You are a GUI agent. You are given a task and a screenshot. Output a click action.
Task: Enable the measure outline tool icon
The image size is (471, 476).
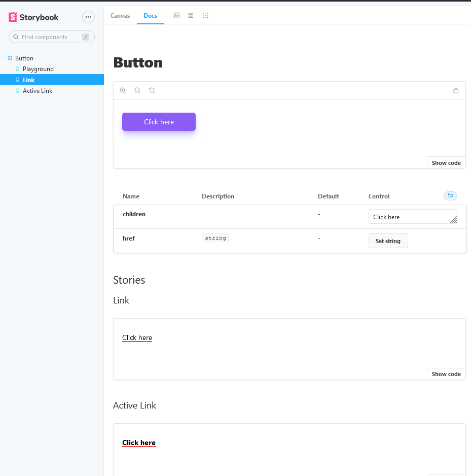point(205,15)
